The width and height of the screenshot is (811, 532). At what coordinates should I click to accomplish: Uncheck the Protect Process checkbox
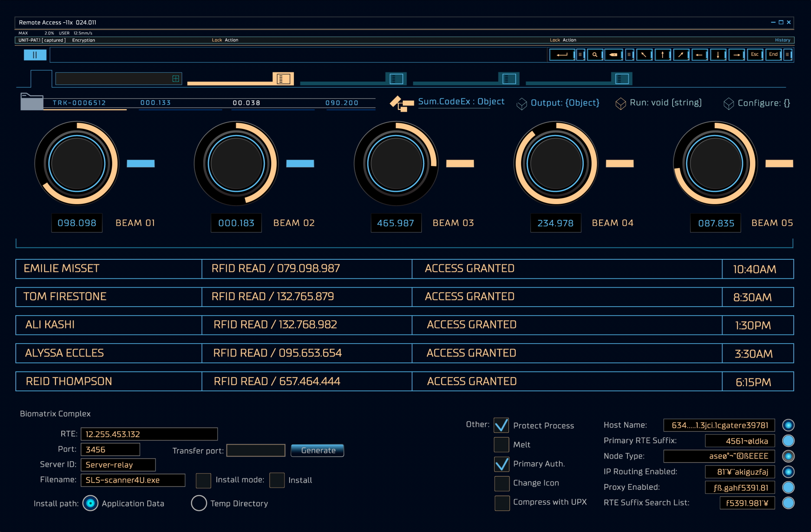(x=501, y=425)
